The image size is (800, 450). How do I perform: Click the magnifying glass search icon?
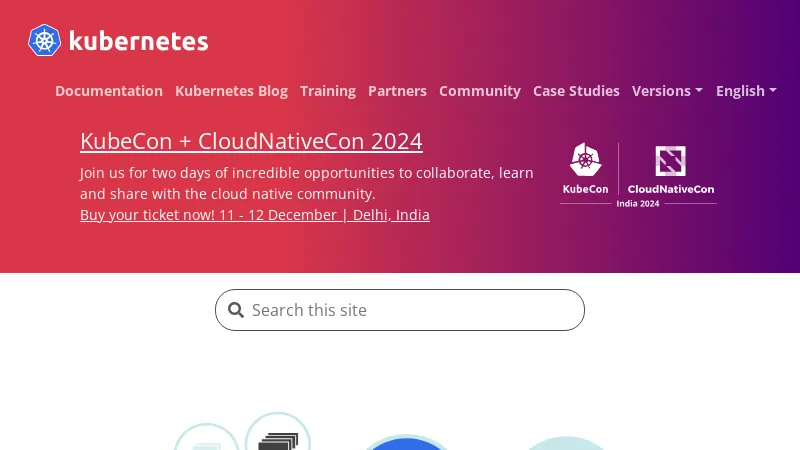coord(236,310)
